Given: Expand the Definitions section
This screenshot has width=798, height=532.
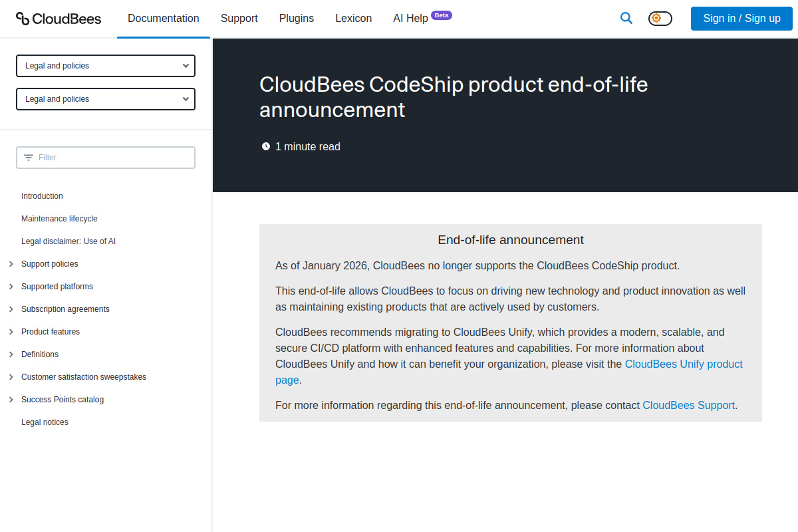Looking at the screenshot, I should pyautogui.click(x=11, y=354).
